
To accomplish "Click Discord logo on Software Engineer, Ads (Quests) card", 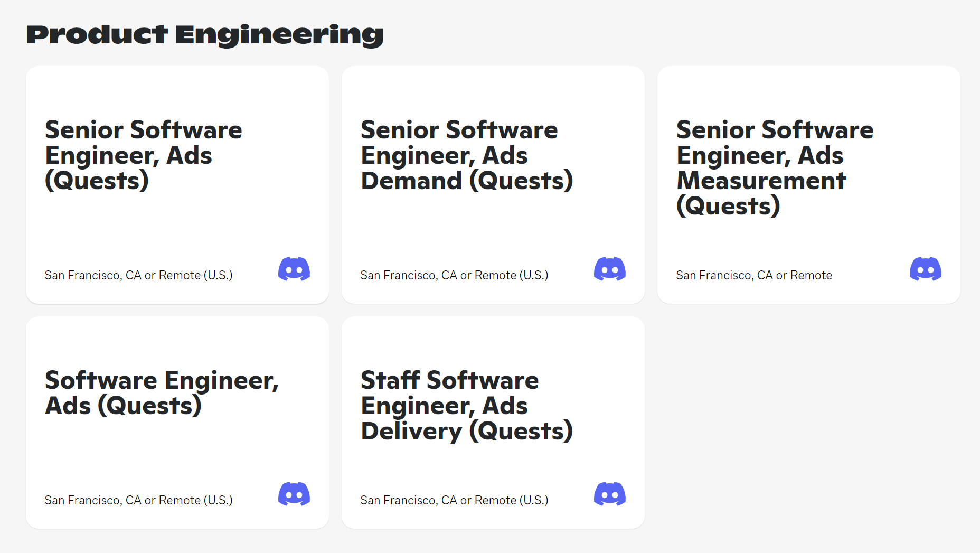I will [294, 494].
